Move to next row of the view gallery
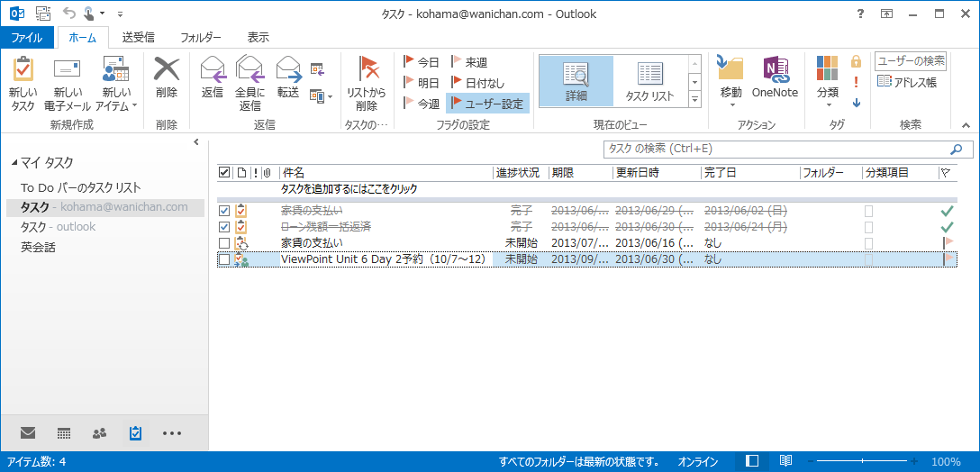Viewport: 980px width, 472px height. (694, 81)
